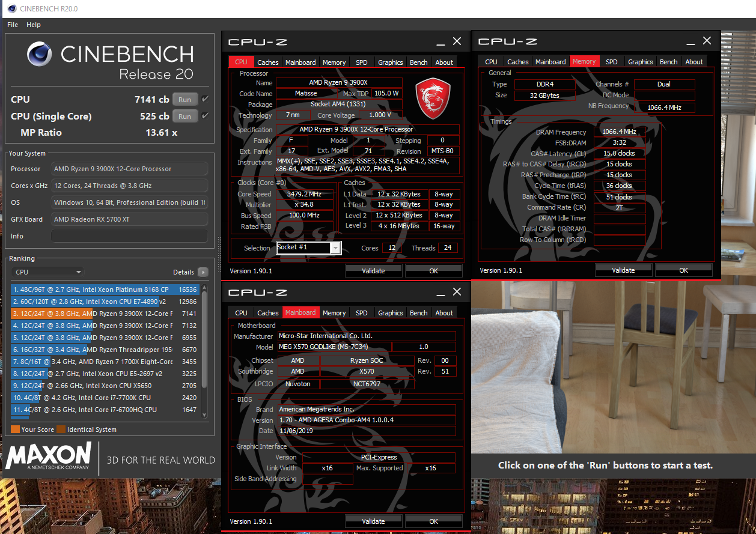The image size is (756, 534).
Task: Click Validate in the CPU tab CPU-Z window
Action: click(373, 270)
